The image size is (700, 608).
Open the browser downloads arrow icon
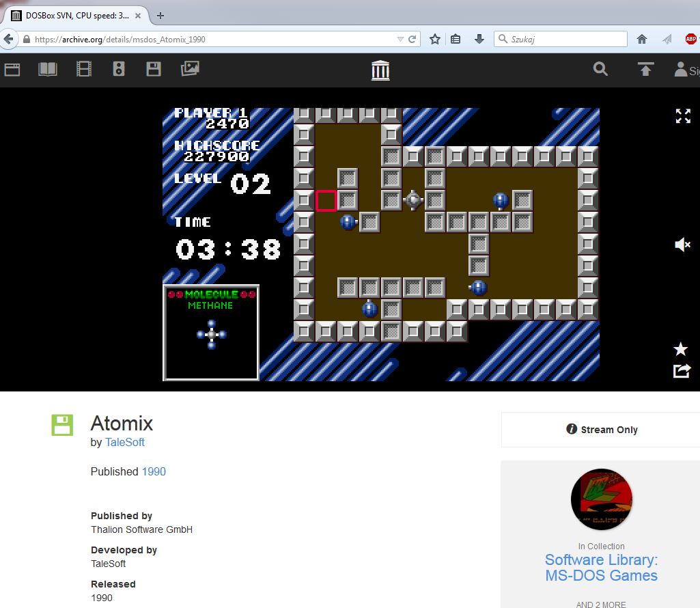[x=479, y=40]
